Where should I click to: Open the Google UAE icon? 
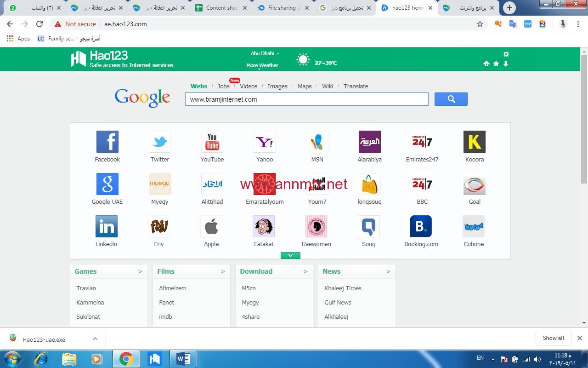(x=107, y=184)
